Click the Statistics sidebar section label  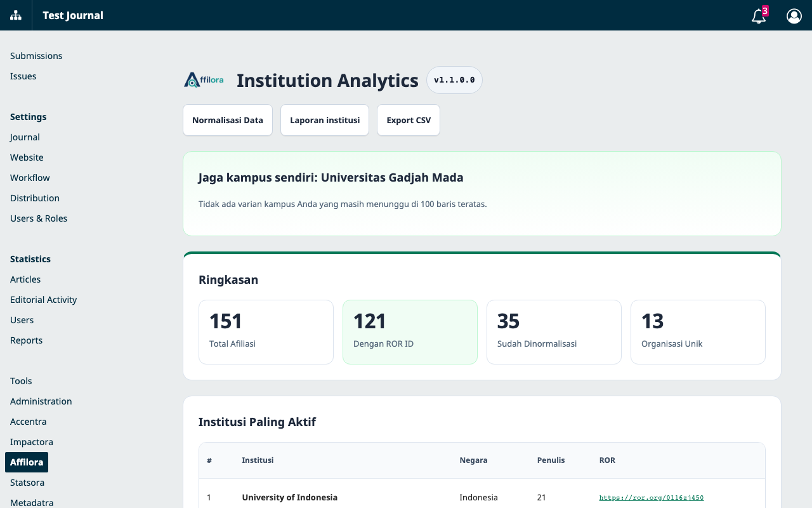tap(30, 259)
